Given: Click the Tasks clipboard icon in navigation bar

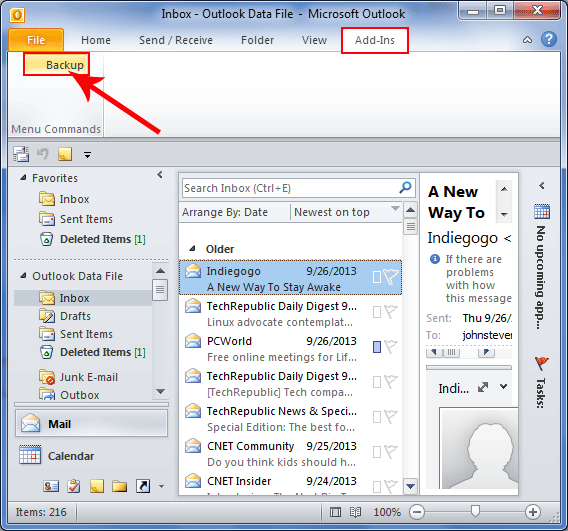Looking at the screenshot, I should [74, 486].
